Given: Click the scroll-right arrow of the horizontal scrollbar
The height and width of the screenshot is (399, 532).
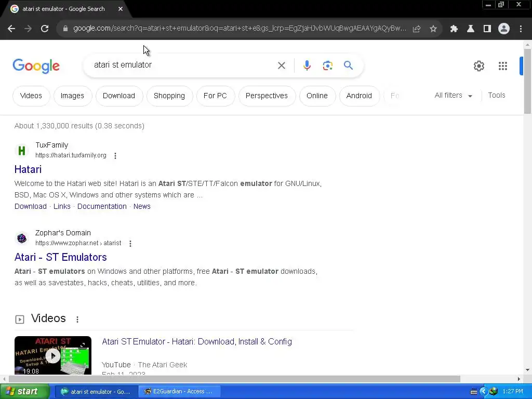Looking at the screenshot, I should [519, 379].
